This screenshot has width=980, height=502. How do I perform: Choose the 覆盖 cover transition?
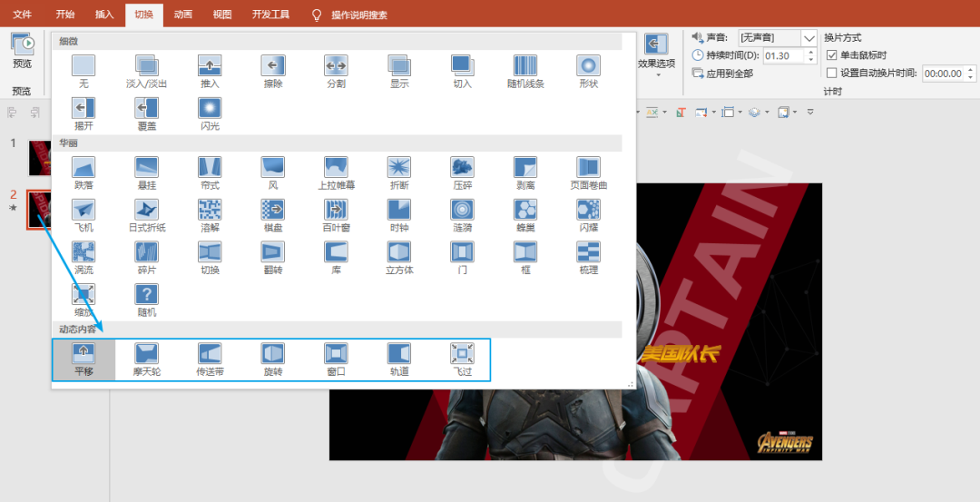(x=147, y=113)
